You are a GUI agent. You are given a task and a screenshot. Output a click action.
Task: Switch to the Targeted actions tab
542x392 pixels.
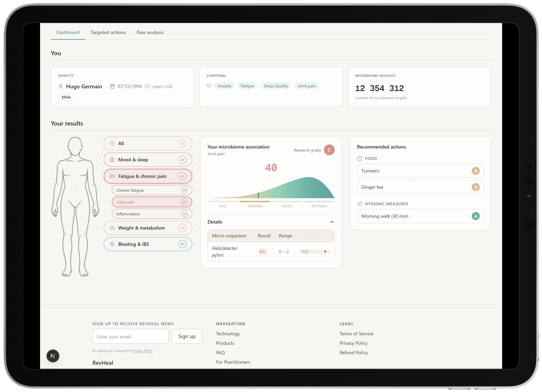coord(108,32)
